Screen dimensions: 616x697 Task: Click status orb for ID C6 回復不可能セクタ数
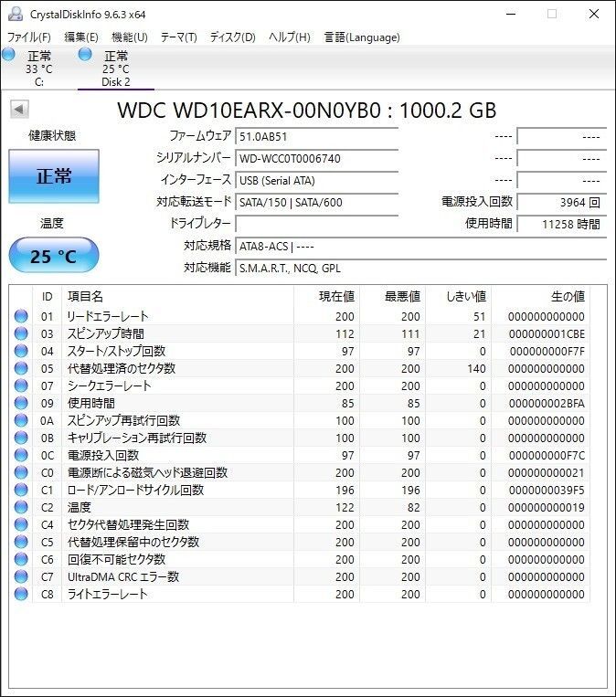point(21,559)
